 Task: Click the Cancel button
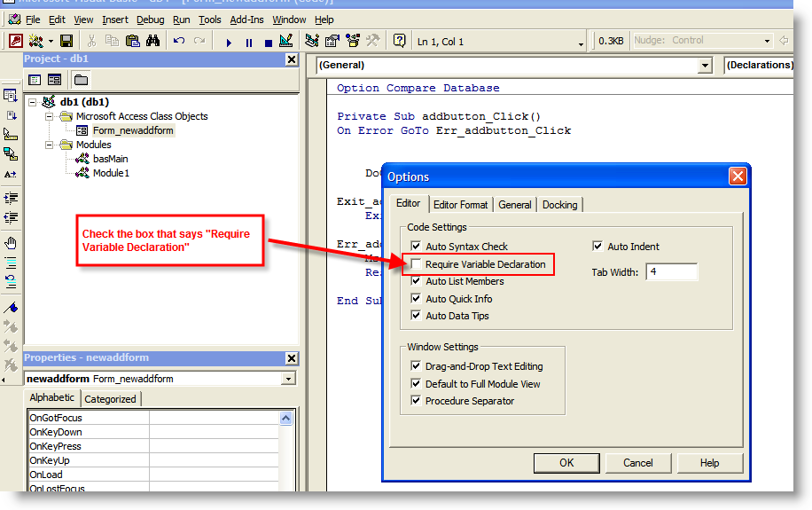(x=637, y=462)
